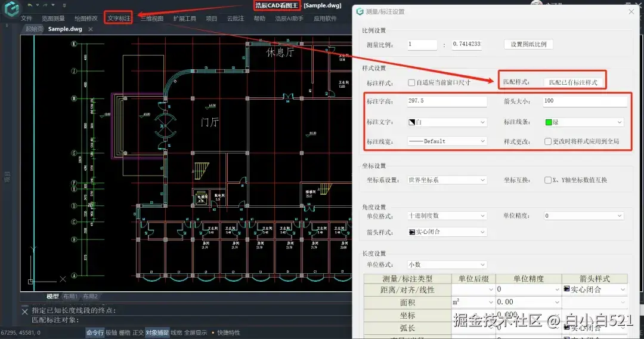644x339 pixels.
Task: Close the Sample.dwg tab with X
Action: pos(91,29)
